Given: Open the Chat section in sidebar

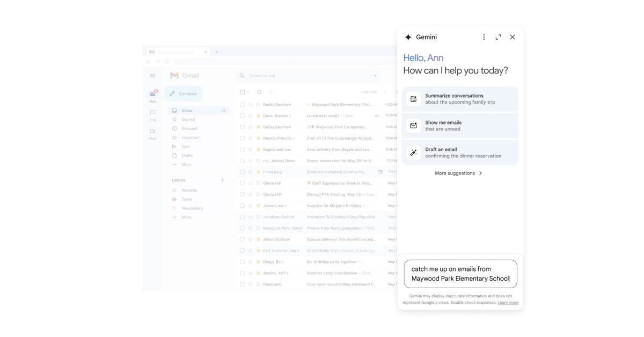Looking at the screenshot, I should (152, 115).
